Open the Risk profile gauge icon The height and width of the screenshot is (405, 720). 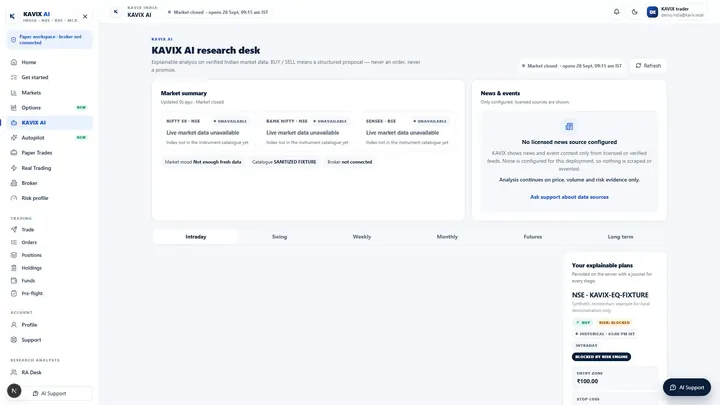pos(14,198)
